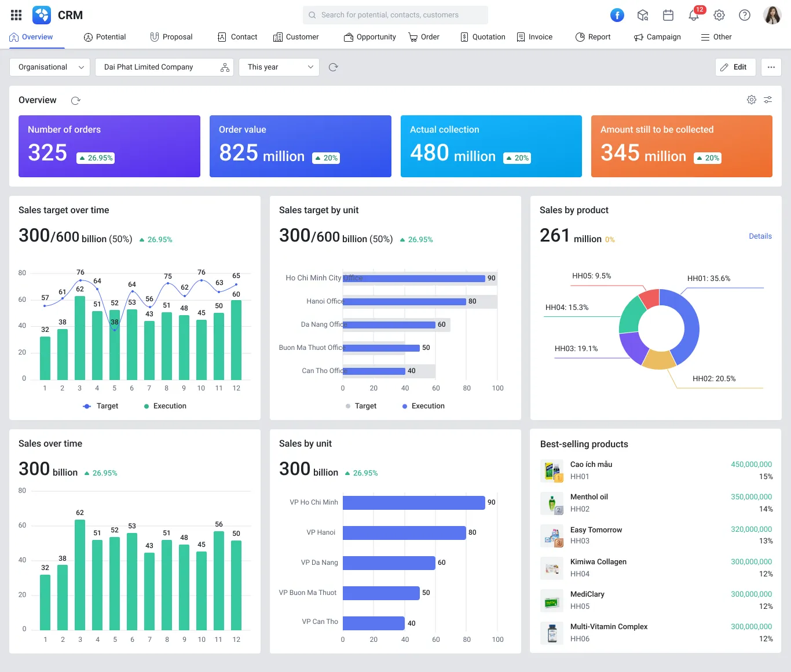Viewport: 791px width, 672px height.
Task: Click the search bar for potential contacts
Action: pyautogui.click(x=394, y=14)
